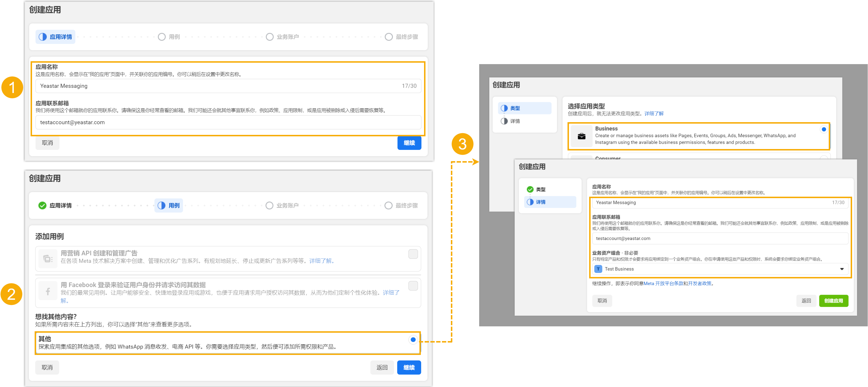Check the marketing API ads use case checkbox
The image size is (868, 387).
pos(413,254)
